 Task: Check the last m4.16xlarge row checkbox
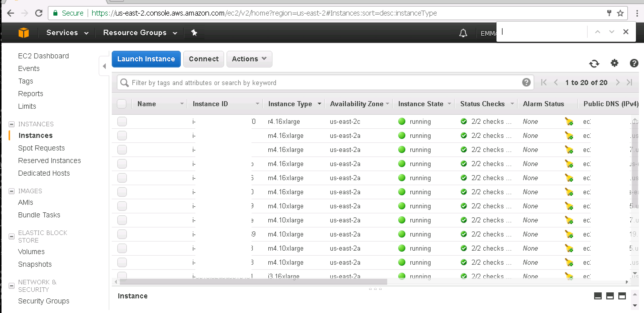122,192
